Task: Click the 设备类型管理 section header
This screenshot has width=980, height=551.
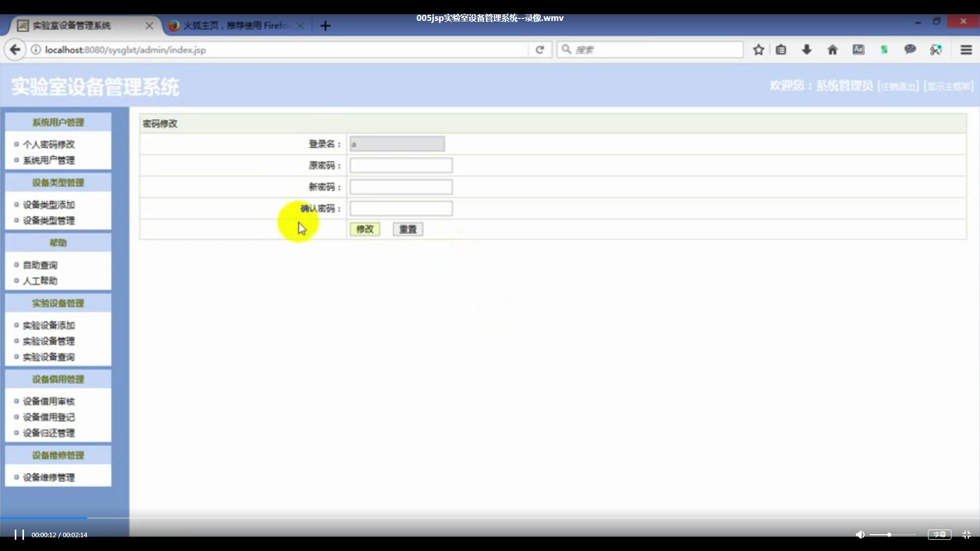Action: pyautogui.click(x=58, y=182)
